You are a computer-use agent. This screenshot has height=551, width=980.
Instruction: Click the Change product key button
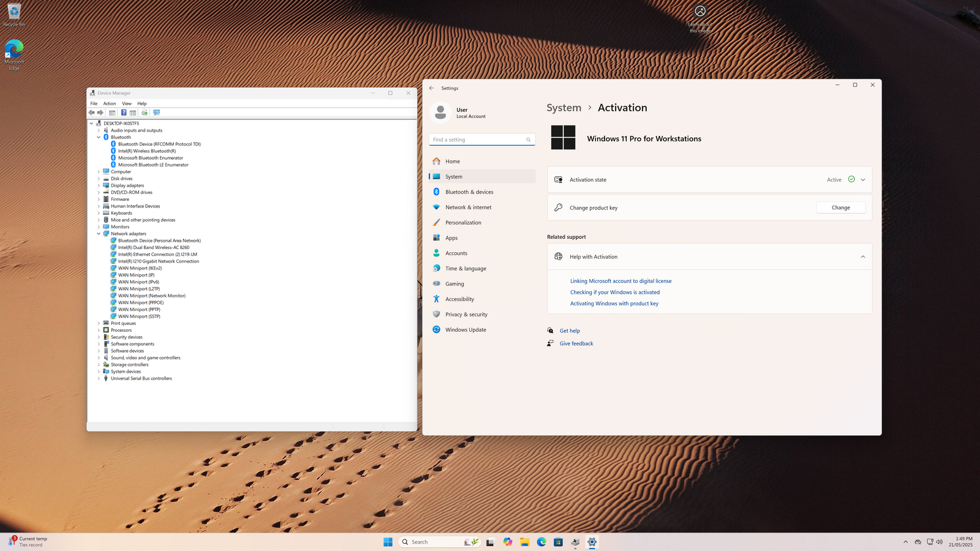pyautogui.click(x=841, y=208)
